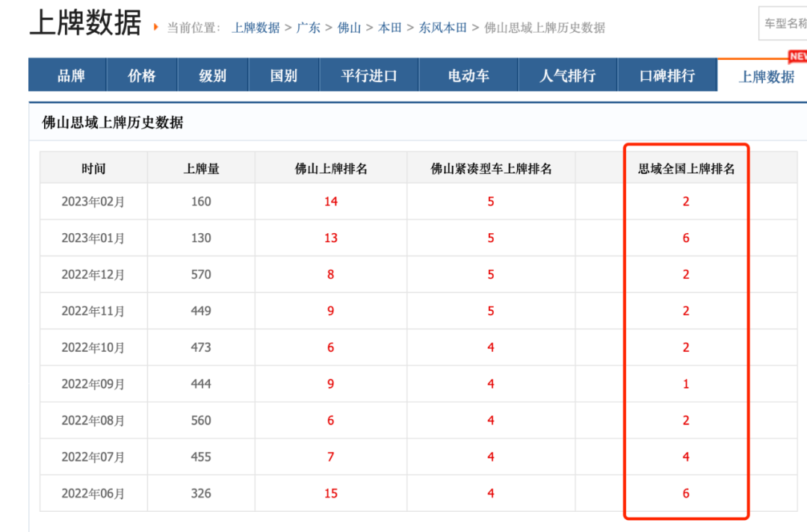Click national ranking 1 for 2022年09月
Screen dimensions: 807x532
coord(685,384)
